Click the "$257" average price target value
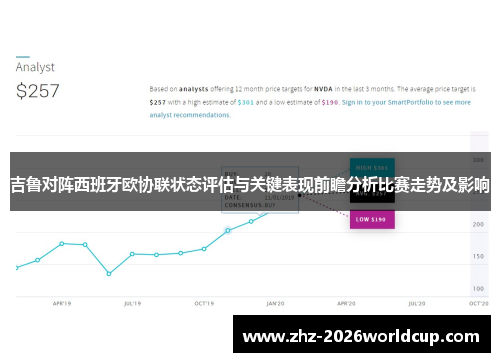Viewport: 500px width, 362px height. pyautogui.click(x=38, y=91)
